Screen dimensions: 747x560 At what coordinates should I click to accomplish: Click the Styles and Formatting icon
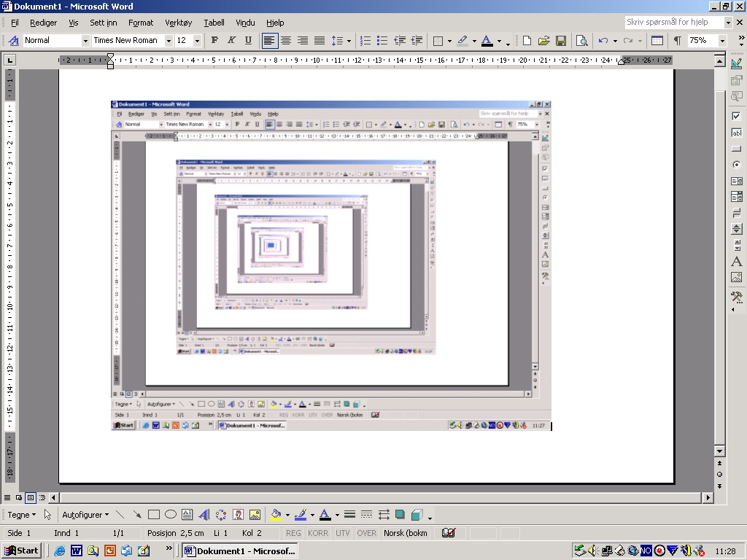15,41
